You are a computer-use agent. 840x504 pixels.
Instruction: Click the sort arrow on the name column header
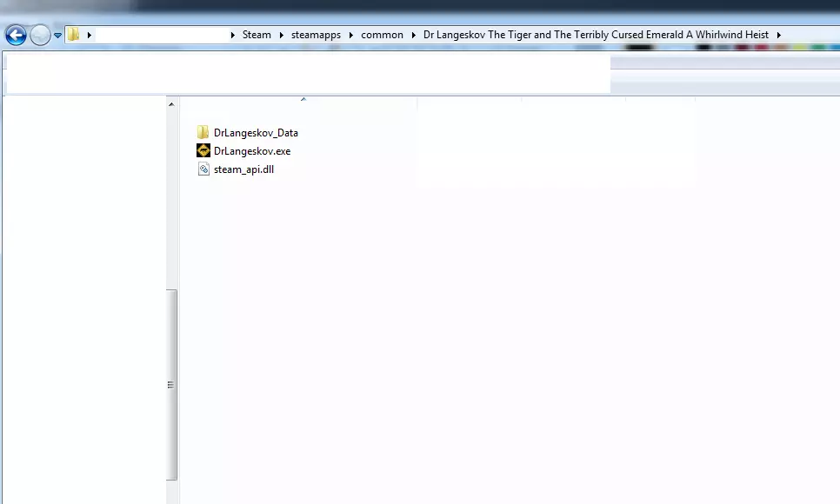(x=303, y=99)
